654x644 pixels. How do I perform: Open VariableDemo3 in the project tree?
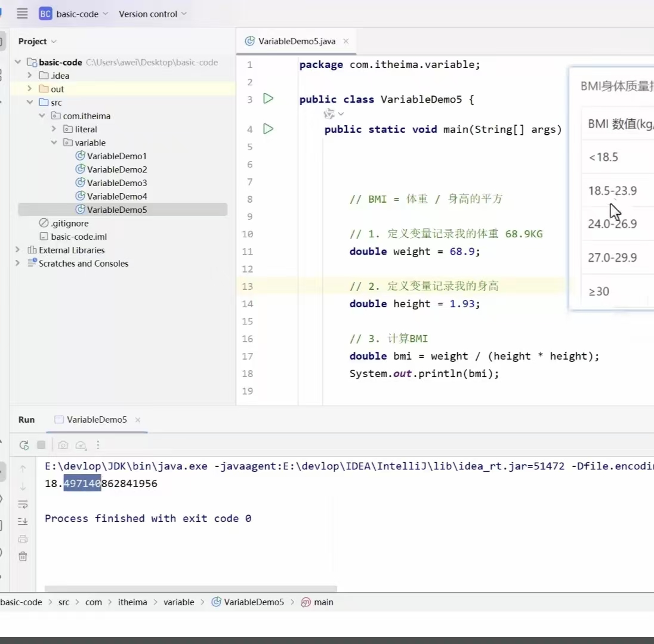tap(117, 182)
